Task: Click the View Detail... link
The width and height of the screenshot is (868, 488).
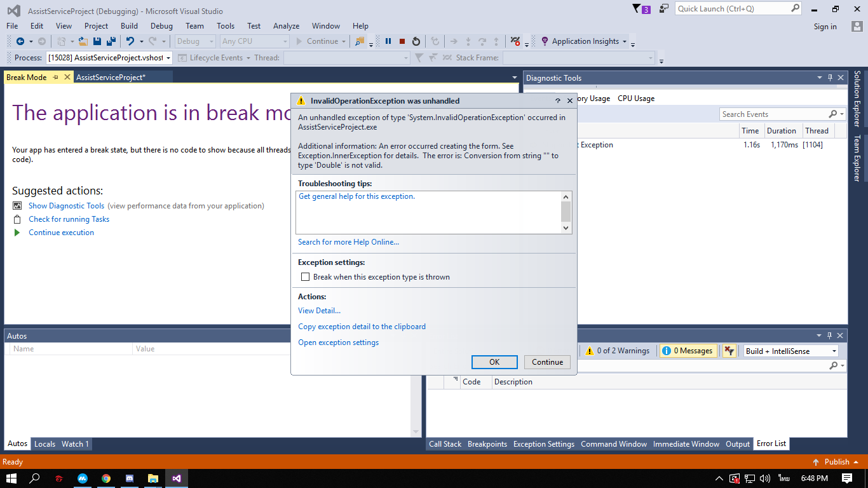Action: pyautogui.click(x=319, y=311)
